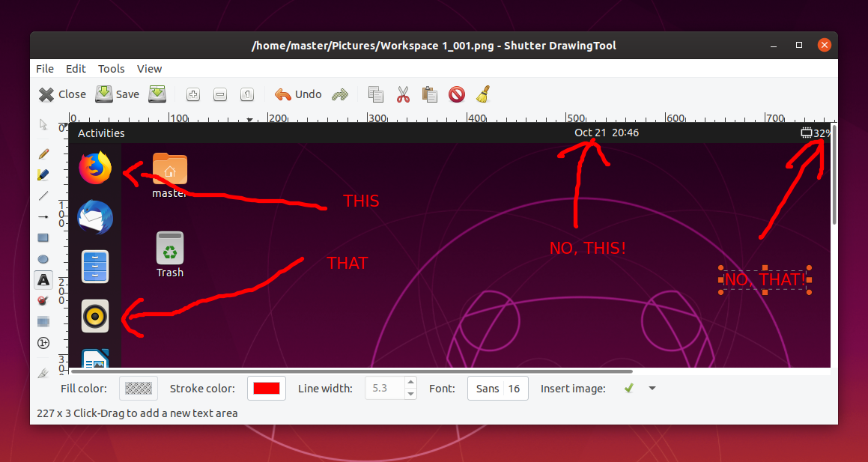This screenshot has height=462, width=868.
Task: Select the Pencil freehand drawing tool
Action: tap(43, 154)
